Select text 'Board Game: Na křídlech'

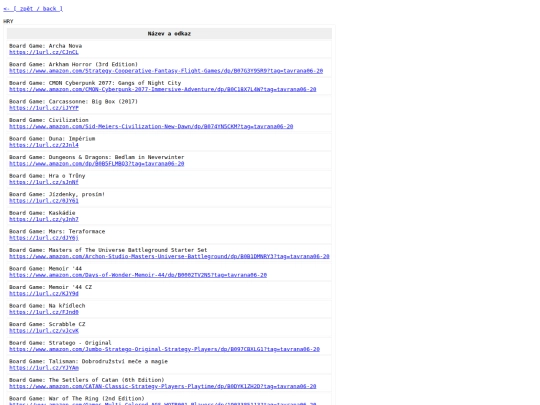(x=47, y=307)
